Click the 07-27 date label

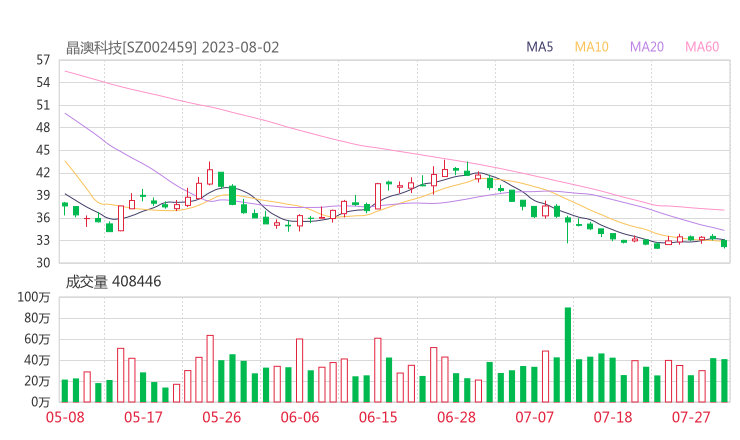coord(691,417)
